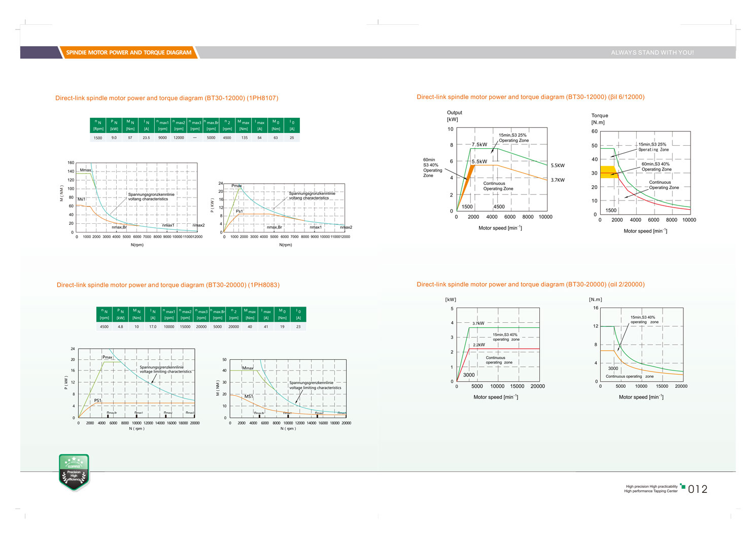Click 'High performance Tapping Center' footer text

click(651, 491)
